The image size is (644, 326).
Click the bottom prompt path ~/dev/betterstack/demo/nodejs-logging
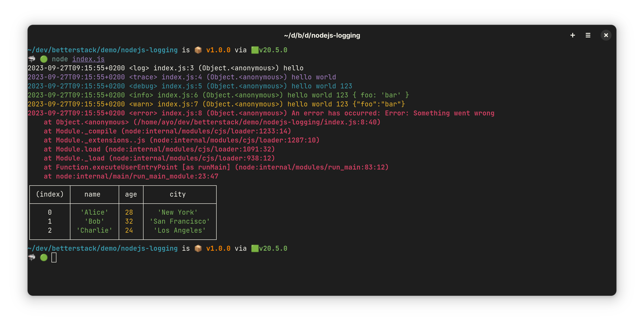(x=103, y=248)
